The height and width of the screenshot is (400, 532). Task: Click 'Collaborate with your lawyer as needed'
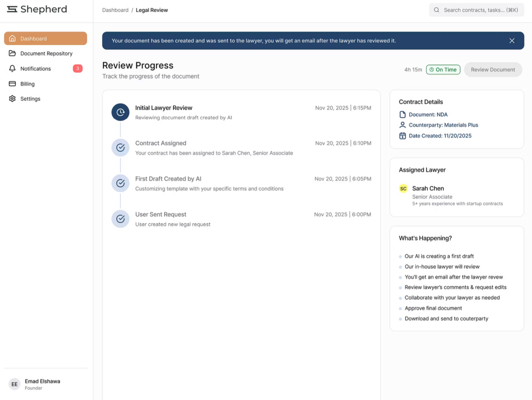452,298
